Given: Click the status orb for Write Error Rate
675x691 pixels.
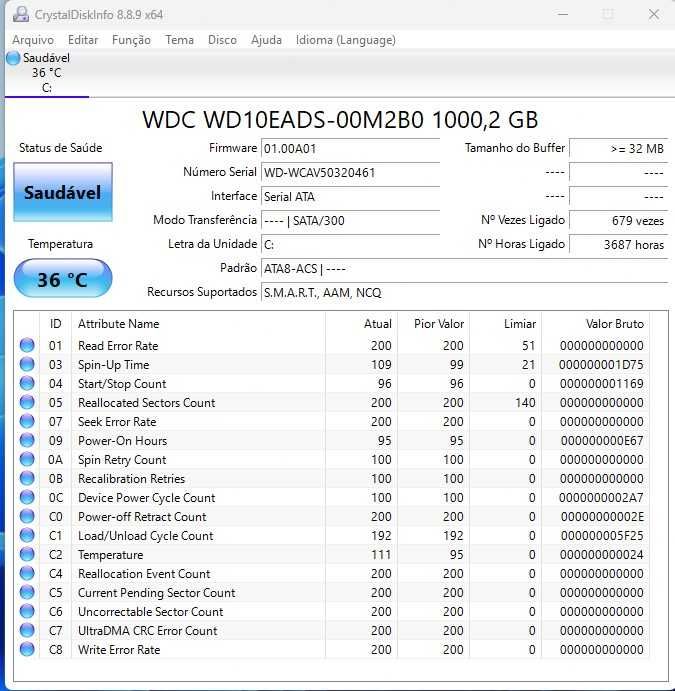Looking at the screenshot, I should (27, 649).
